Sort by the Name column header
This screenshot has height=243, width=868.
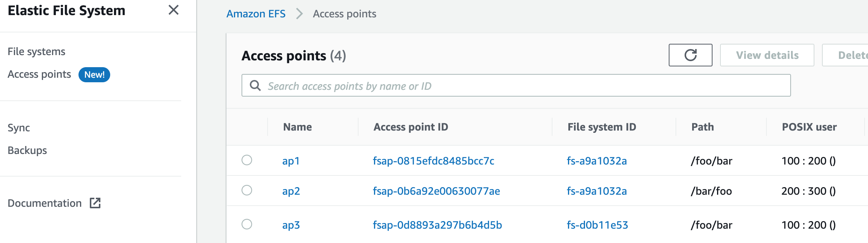click(x=297, y=127)
